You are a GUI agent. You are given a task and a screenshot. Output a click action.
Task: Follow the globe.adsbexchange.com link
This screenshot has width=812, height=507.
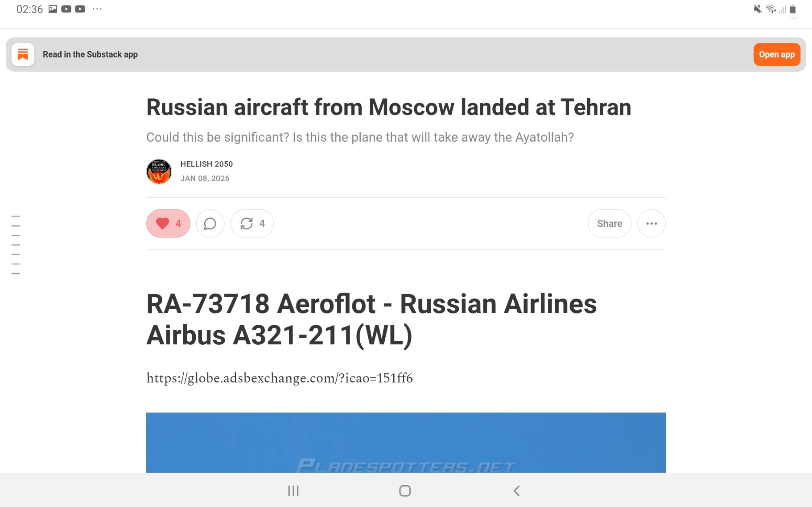tap(280, 378)
